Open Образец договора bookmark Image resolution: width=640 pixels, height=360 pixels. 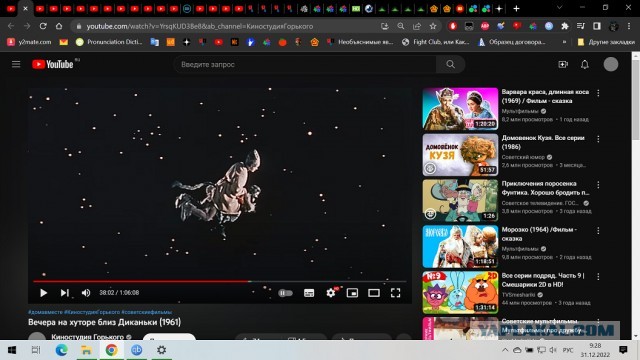coord(512,42)
